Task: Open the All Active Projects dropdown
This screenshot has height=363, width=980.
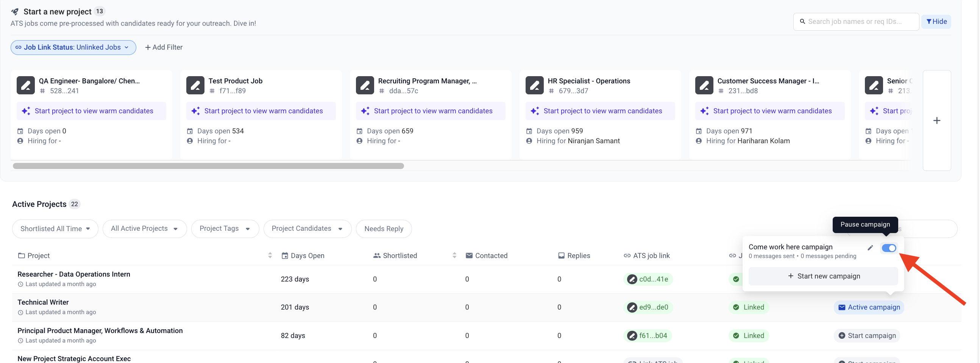Action: [144, 228]
